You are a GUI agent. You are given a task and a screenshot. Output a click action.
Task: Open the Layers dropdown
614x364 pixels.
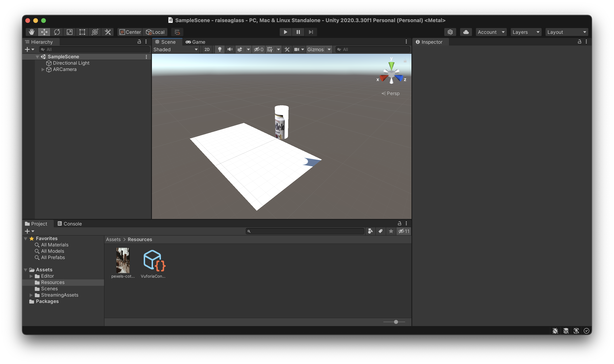click(x=526, y=32)
